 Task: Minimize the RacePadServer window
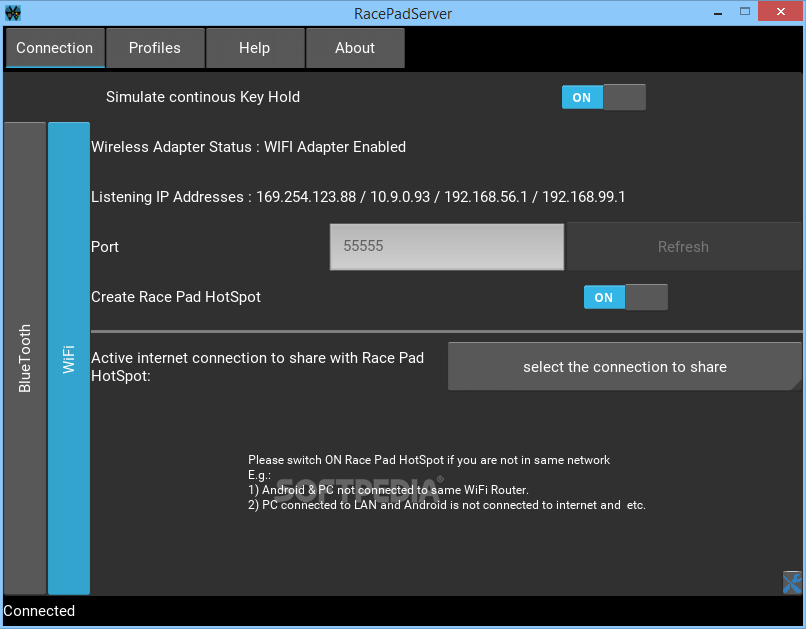pyautogui.click(x=718, y=13)
